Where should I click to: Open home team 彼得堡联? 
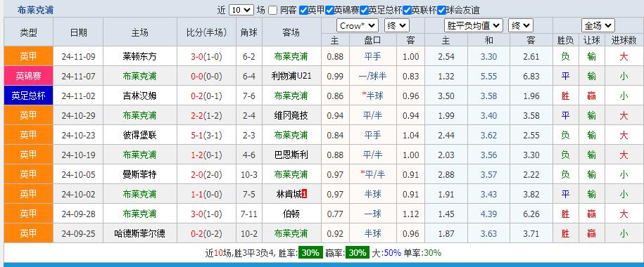(x=139, y=135)
